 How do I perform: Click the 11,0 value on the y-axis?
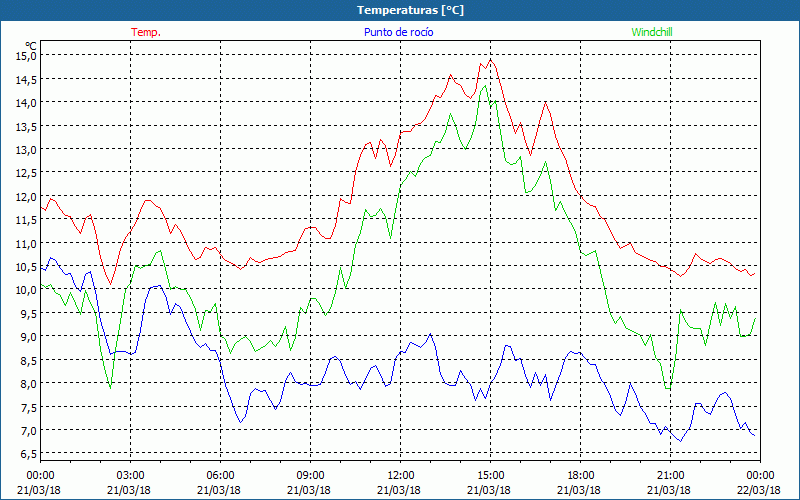[x=26, y=243]
